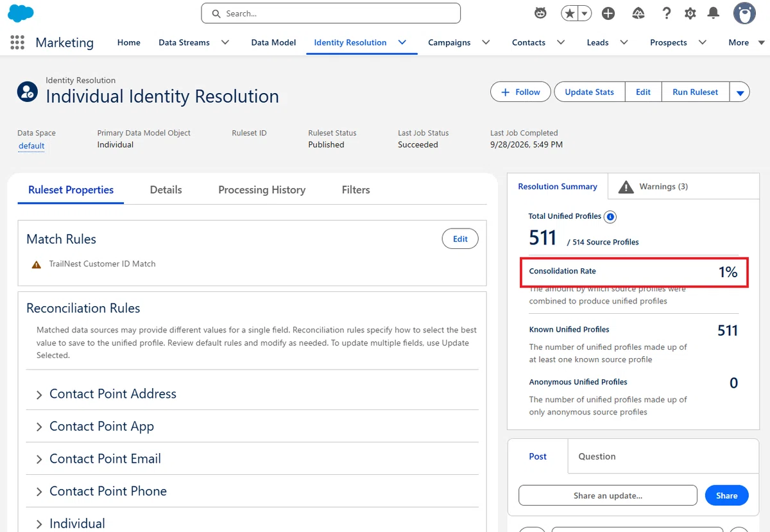
Task: Open the Notifications bell
Action: [713, 13]
